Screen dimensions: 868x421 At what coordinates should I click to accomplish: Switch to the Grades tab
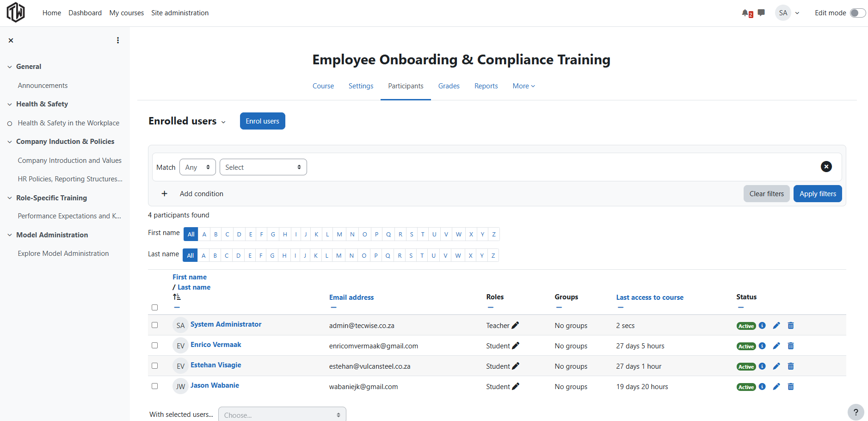coord(449,86)
